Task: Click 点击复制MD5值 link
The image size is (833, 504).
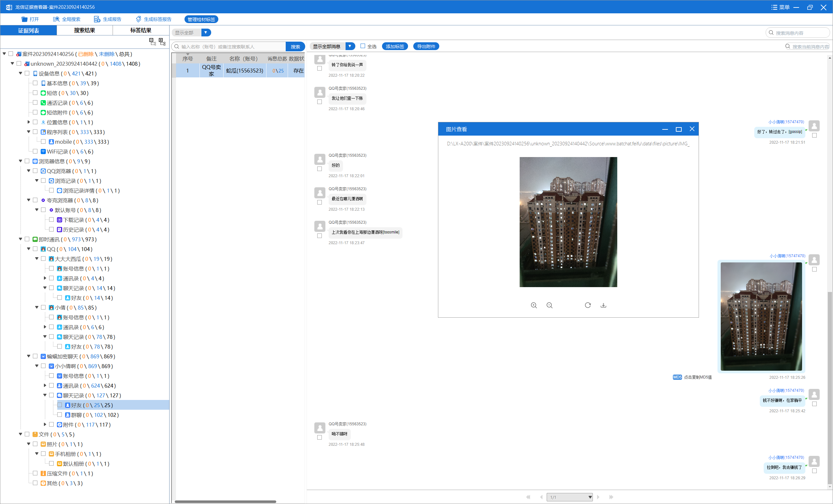Action: click(698, 377)
